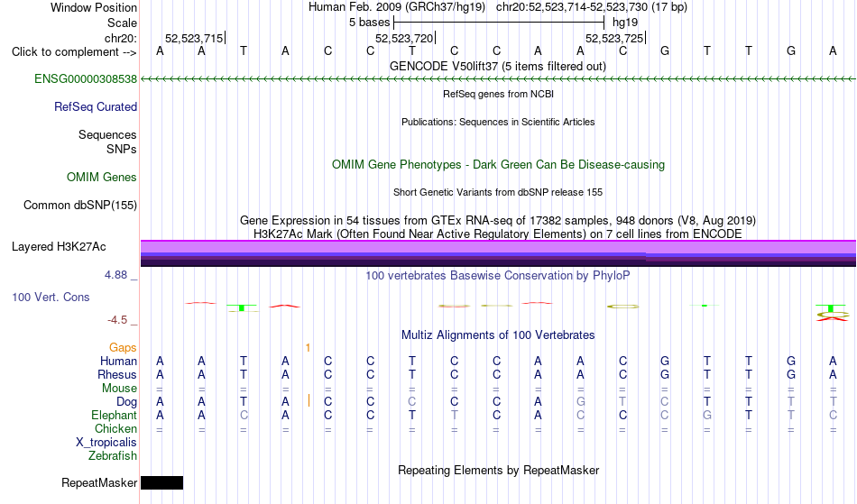Click the Layered H3K27Ac track label
Image resolution: width=857 pixels, height=504 pixels.
[59, 246]
